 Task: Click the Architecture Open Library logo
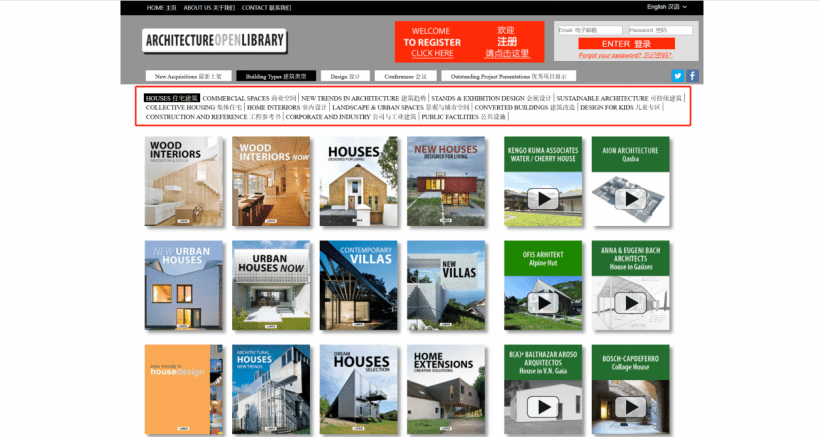pos(214,41)
